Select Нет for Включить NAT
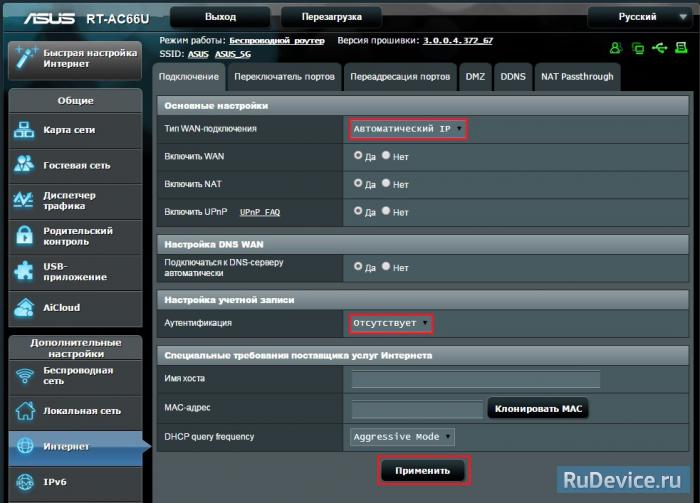Screen dimensions: 700x503 tap(386, 183)
